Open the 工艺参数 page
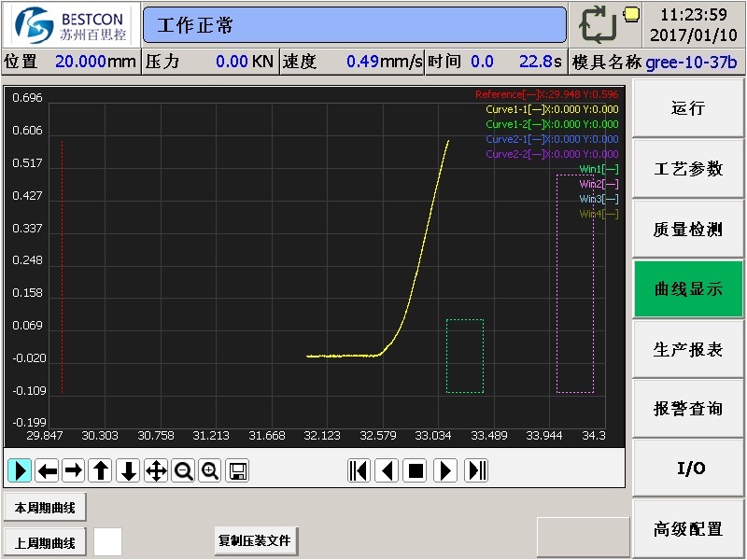The image size is (747, 560). (x=688, y=169)
